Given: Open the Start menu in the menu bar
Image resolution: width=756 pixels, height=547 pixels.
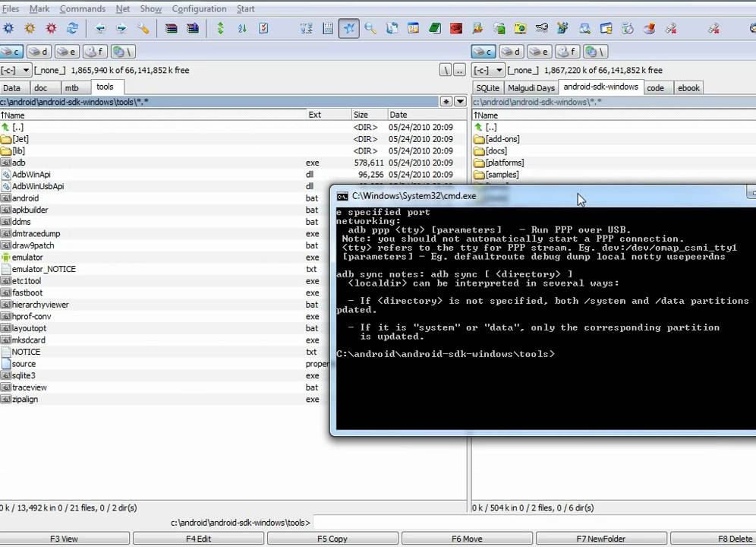Looking at the screenshot, I should tap(245, 8).
